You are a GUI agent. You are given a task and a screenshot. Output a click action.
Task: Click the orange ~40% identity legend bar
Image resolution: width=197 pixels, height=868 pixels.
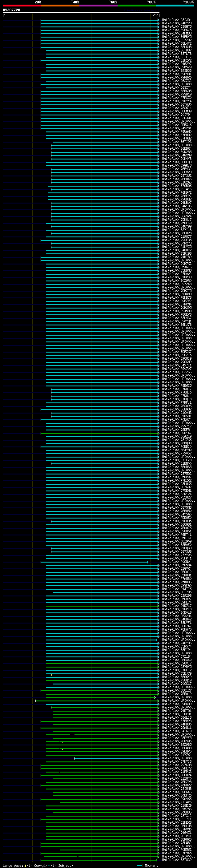click(60, 6)
